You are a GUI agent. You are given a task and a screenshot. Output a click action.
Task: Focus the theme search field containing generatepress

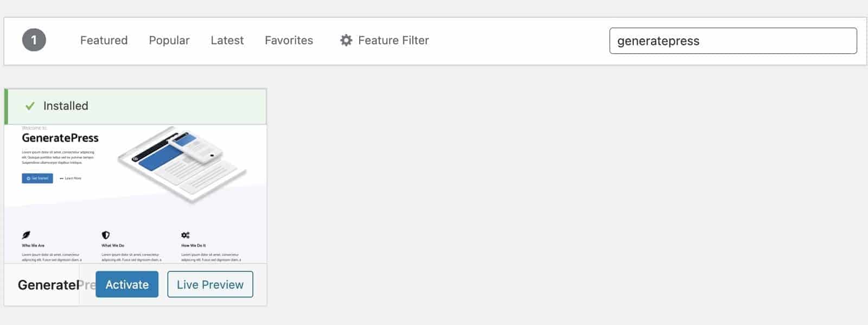point(733,41)
